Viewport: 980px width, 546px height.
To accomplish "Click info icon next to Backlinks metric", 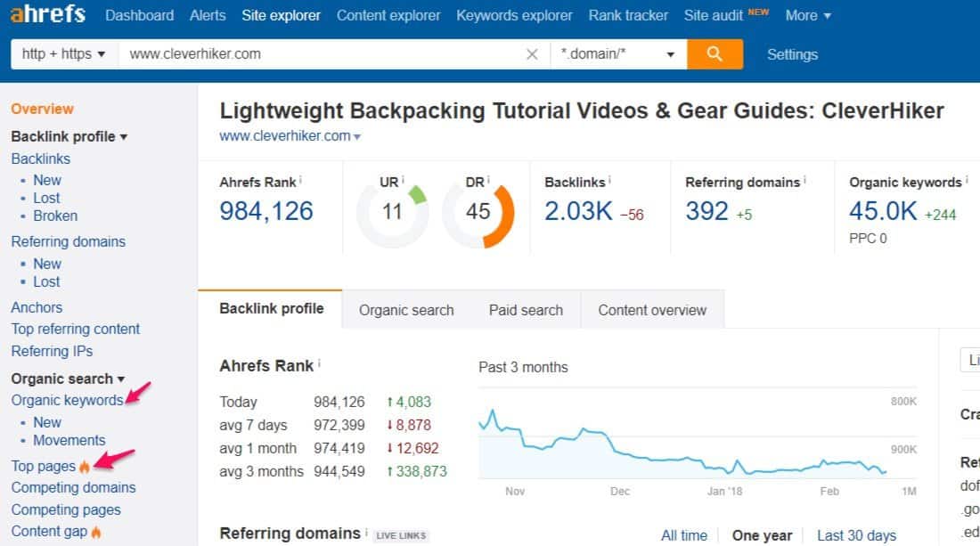I will click(609, 180).
